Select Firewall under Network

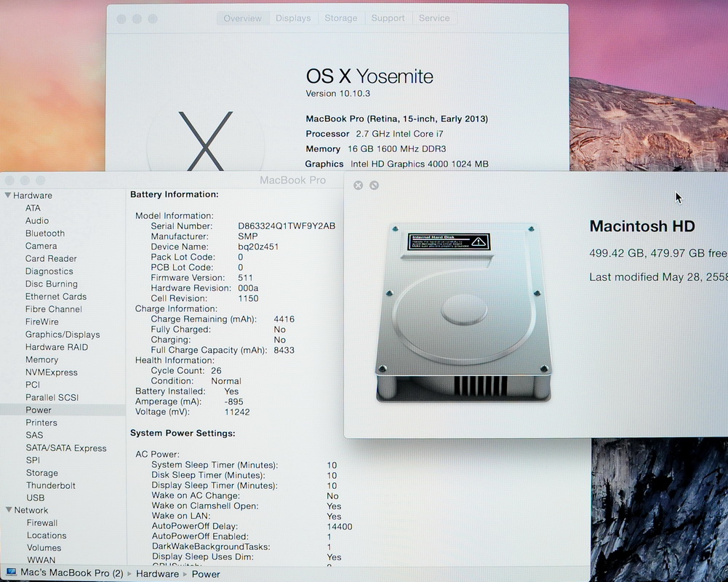coord(41,522)
